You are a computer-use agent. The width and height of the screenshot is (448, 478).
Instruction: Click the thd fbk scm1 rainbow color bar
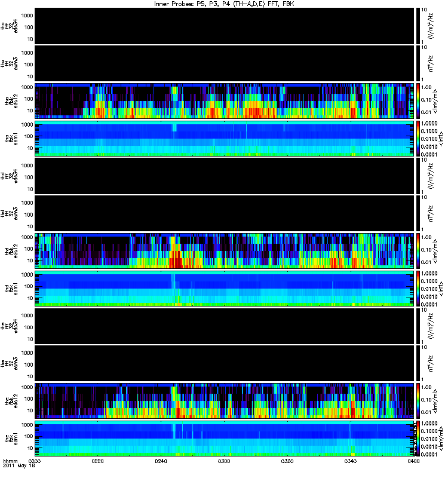[418, 288]
